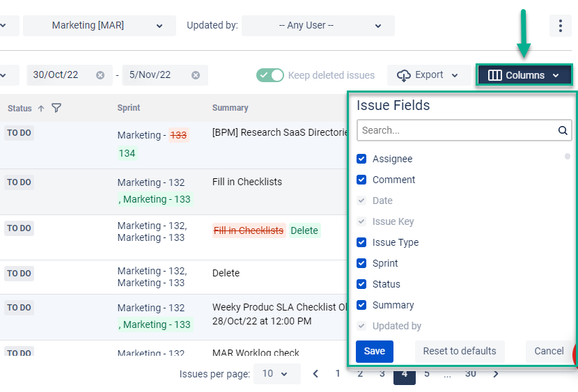Click the Status column filter funnel icon
578x392 pixels.
tap(56, 108)
